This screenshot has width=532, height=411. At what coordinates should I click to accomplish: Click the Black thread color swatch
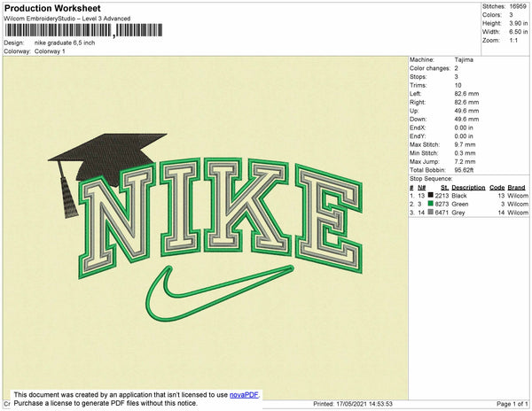(x=431, y=195)
